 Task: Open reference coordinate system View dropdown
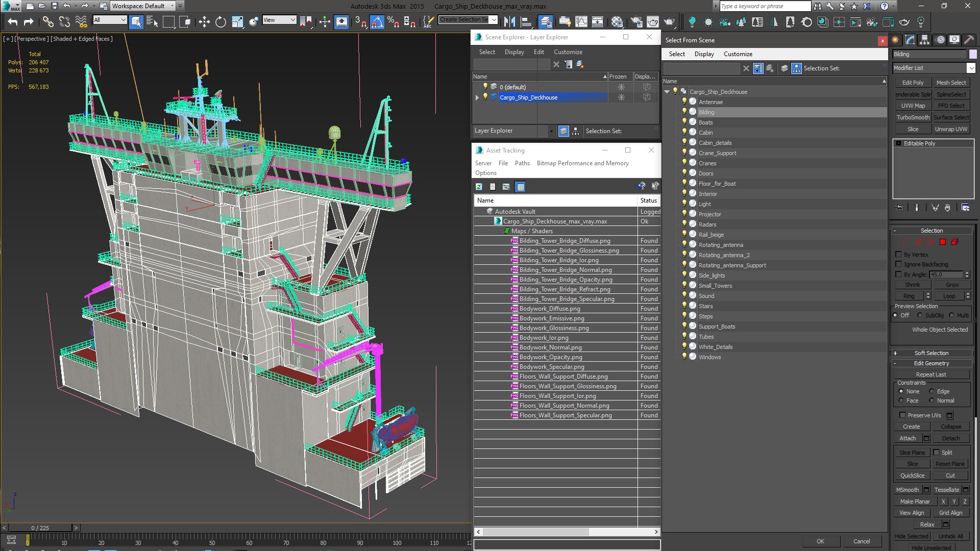tap(279, 20)
